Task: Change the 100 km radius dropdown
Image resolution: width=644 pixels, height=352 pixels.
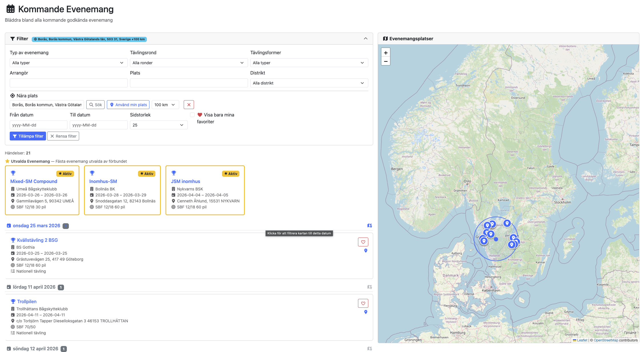Action: [165, 105]
